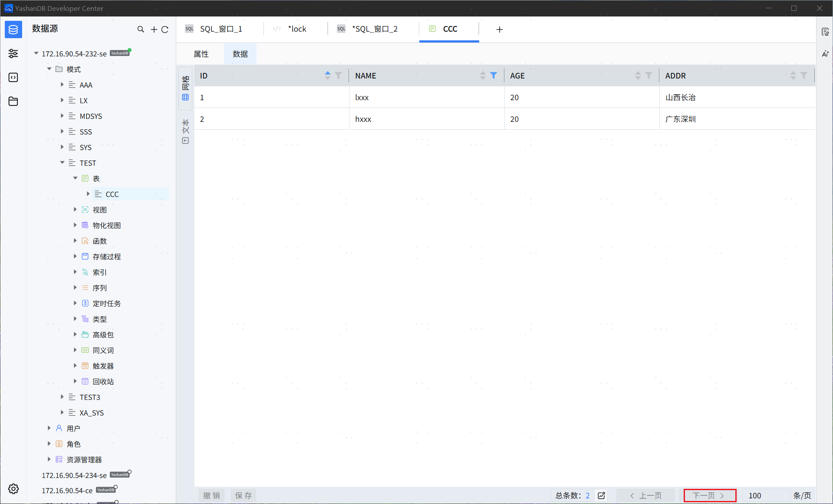Click the 下一页 button

click(x=709, y=495)
